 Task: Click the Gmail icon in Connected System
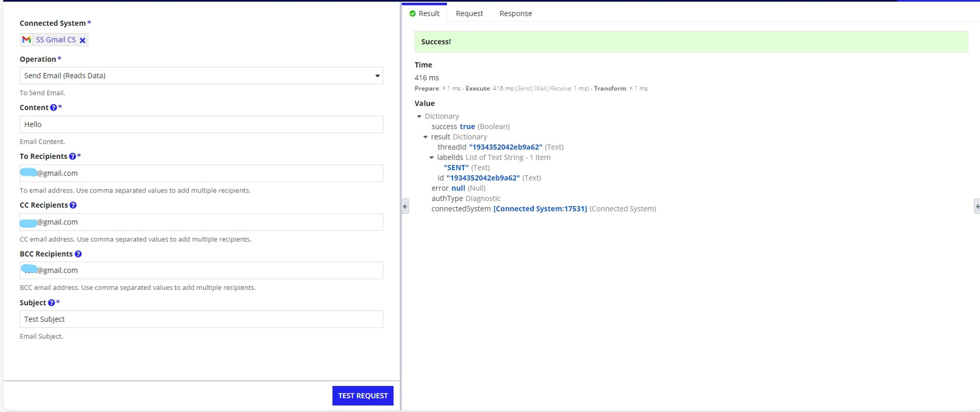pyautogui.click(x=26, y=40)
